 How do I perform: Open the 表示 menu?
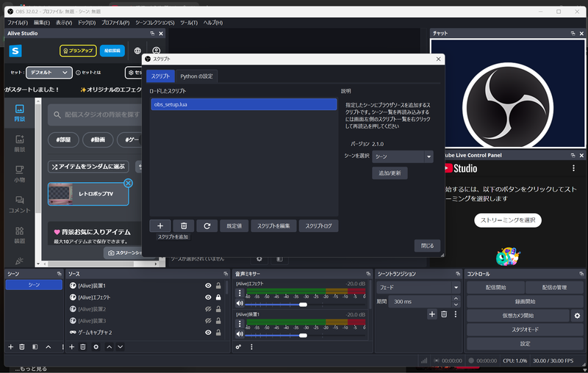click(64, 23)
